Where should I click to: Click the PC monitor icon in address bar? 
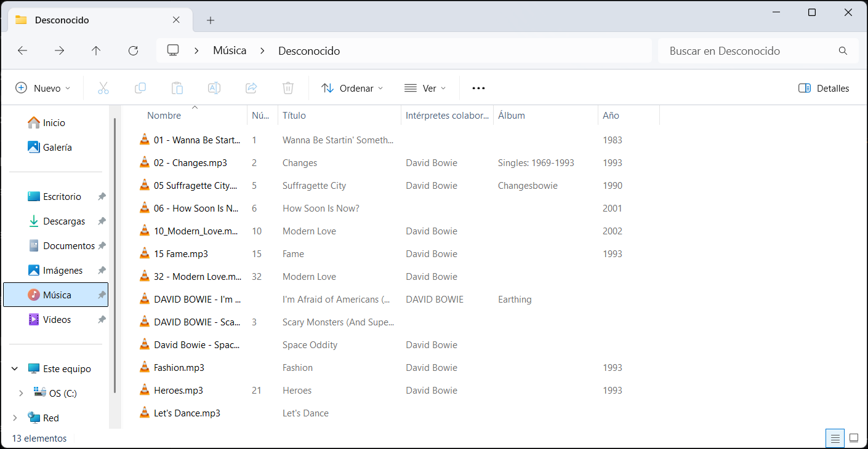point(173,50)
